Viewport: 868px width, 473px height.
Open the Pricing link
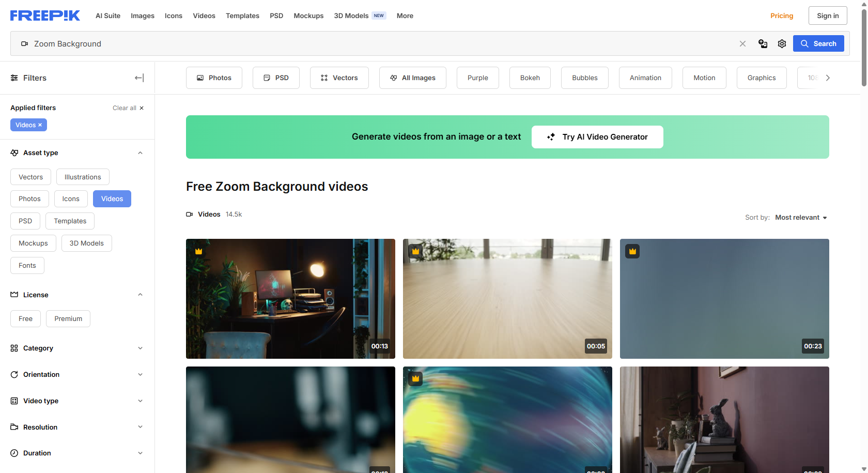(781, 16)
